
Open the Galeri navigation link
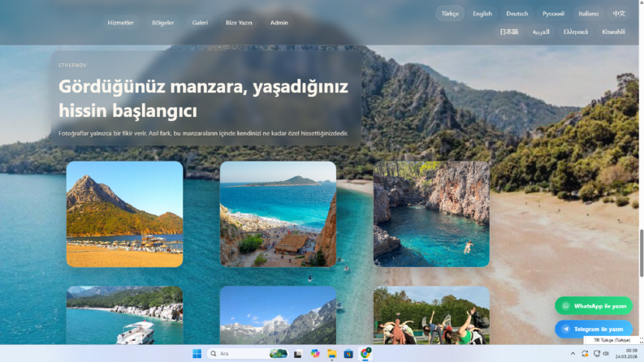coord(200,23)
